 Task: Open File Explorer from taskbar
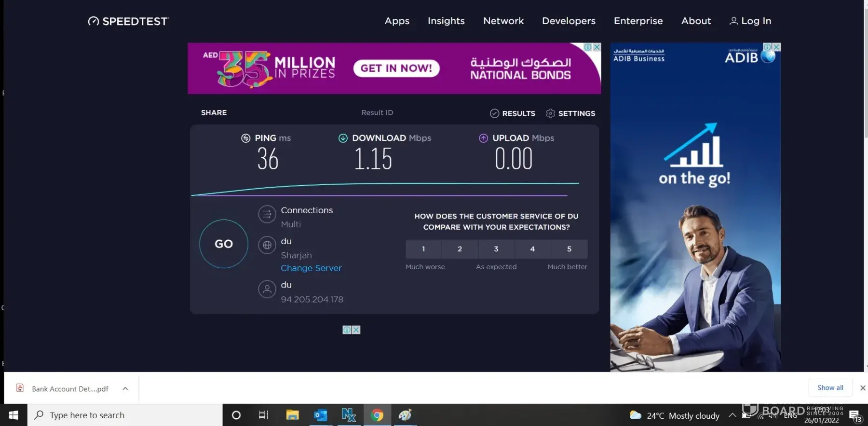point(292,415)
